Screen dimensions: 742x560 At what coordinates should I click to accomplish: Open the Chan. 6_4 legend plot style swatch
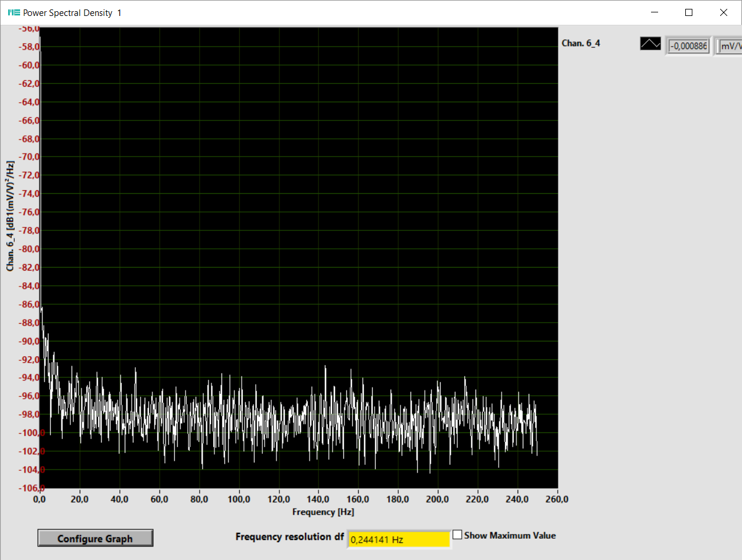[650, 44]
